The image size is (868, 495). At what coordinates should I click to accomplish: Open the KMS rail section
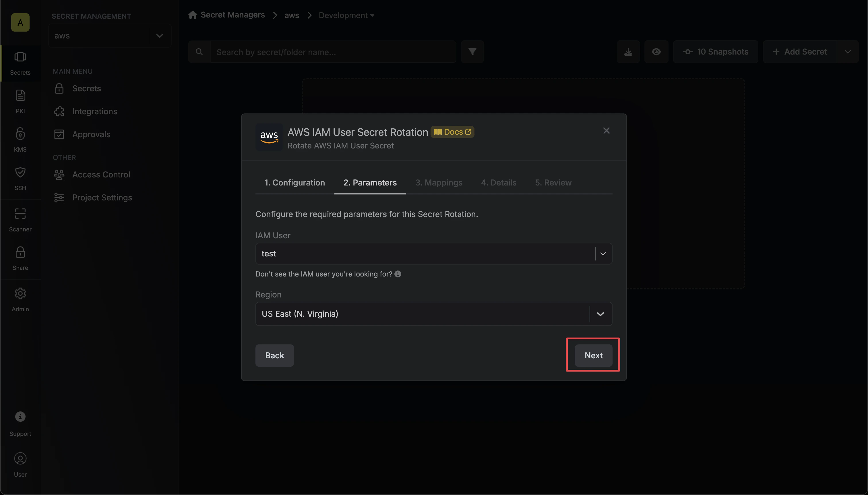tap(20, 140)
